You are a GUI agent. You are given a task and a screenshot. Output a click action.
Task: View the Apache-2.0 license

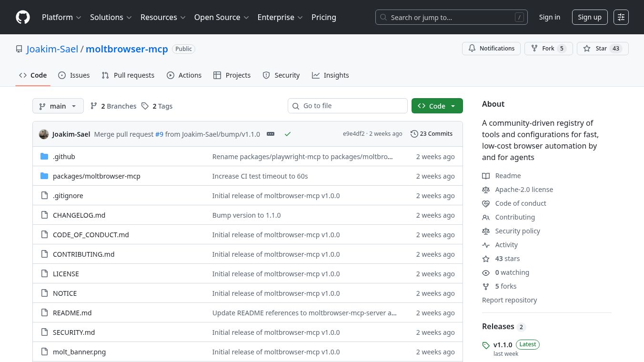[x=524, y=189]
